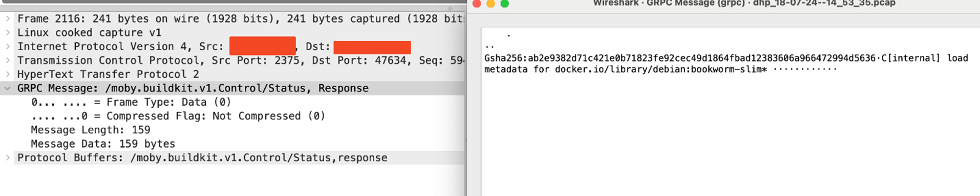Zoom the GRPC Message window with green button

[x=505, y=3]
